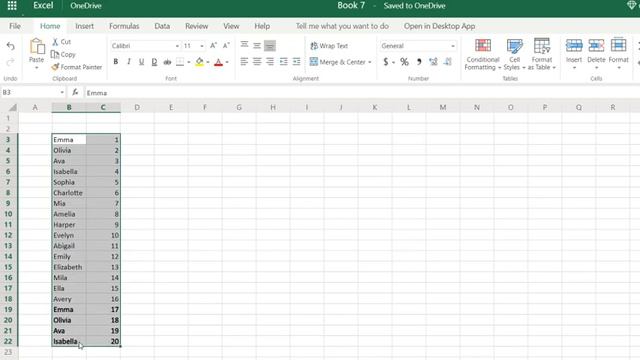Viewport: 640px width, 360px height.
Task: Switch to the Insert tab
Action: [x=84, y=26]
